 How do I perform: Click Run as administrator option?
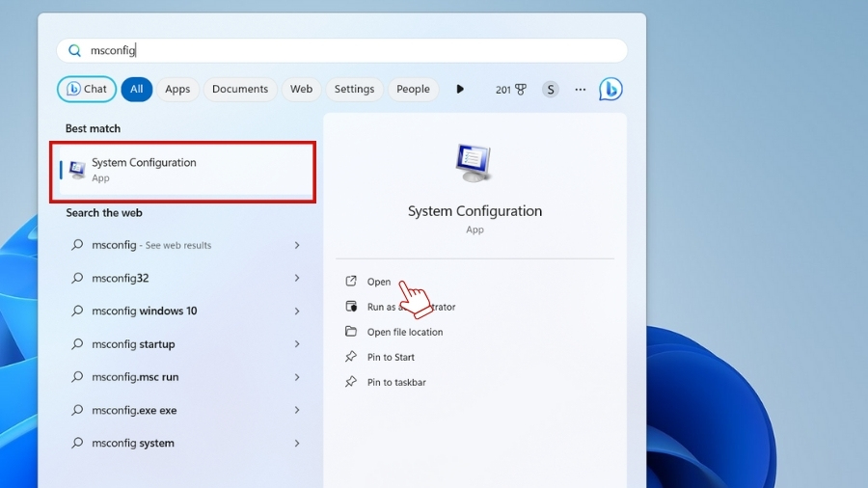pyautogui.click(x=411, y=307)
